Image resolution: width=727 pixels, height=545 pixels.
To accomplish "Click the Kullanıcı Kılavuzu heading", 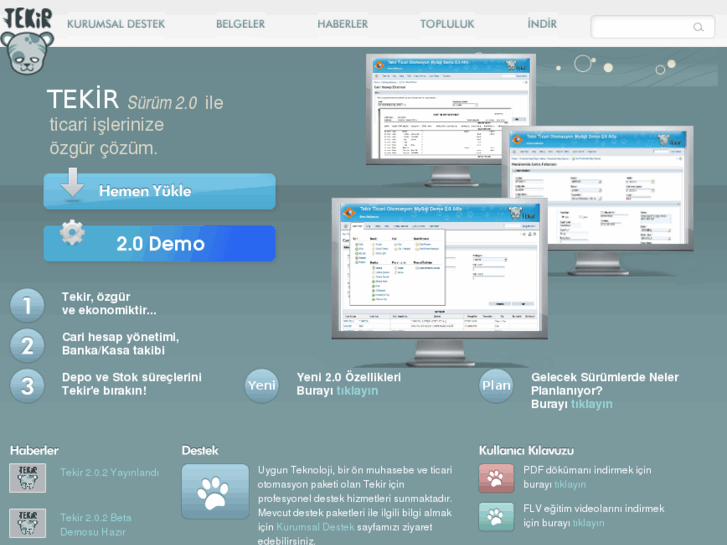I will click(x=526, y=450).
